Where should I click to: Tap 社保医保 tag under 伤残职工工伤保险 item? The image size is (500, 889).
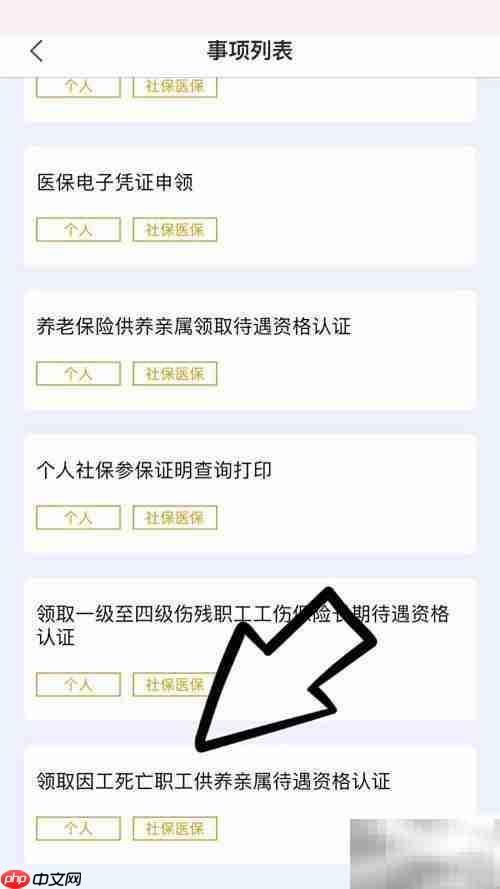click(x=175, y=684)
